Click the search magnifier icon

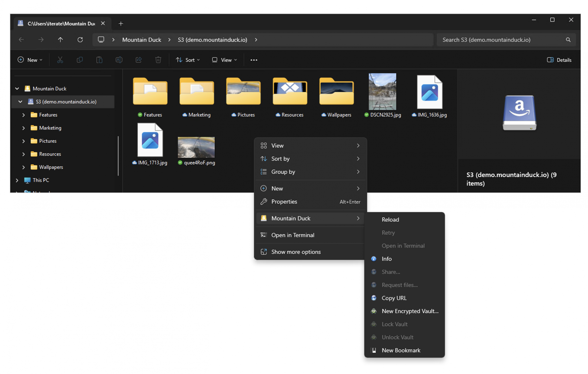point(568,39)
